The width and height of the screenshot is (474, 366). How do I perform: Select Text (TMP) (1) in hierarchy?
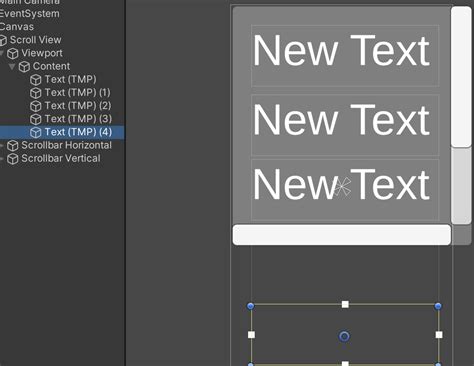pos(77,92)
